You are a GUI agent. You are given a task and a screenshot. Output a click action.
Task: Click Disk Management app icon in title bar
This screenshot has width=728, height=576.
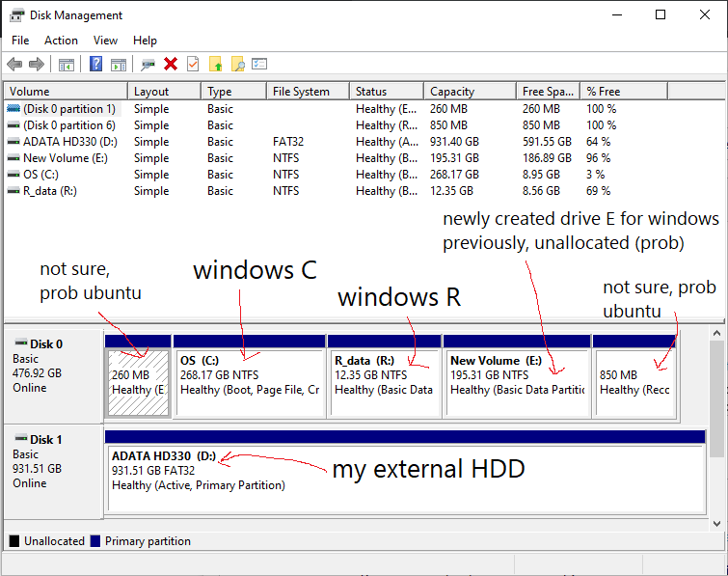(x=16, y=15)
